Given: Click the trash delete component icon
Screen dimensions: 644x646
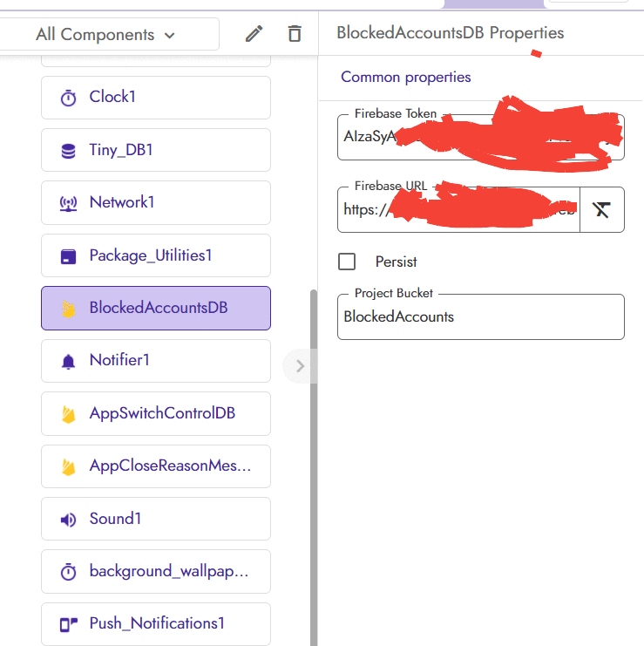Looking at the screenshot, I should point(295,34).
